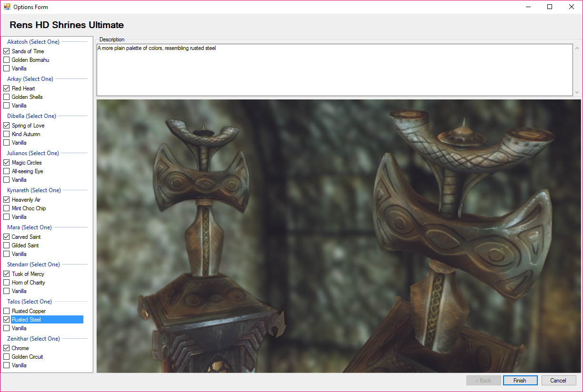Screen dimensions: 583x392
Task: Toggle the Carved Saint checkbox
Action: click(7, 237)
